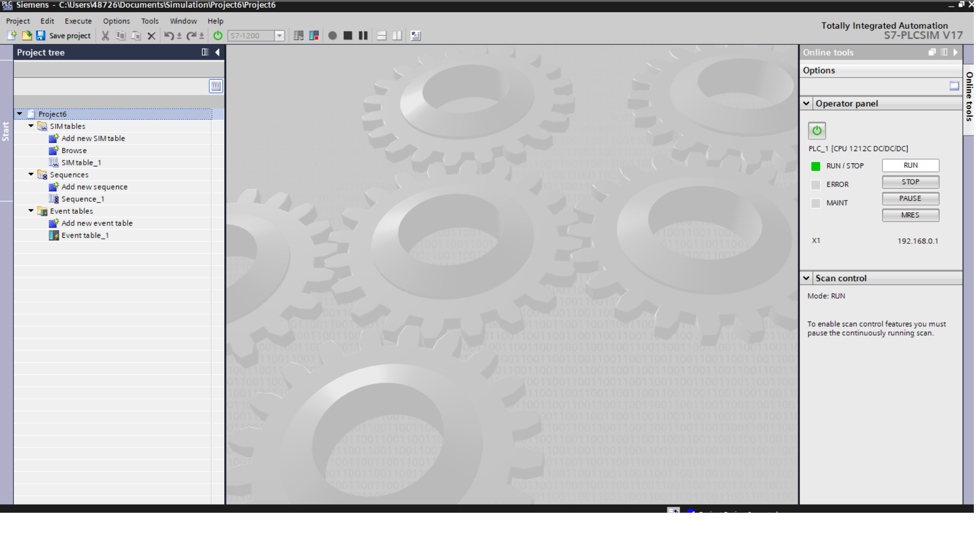The height and width of the screenshot is (551, 980).
Task: Open the Execute menu
Action: tap(78, 21)
